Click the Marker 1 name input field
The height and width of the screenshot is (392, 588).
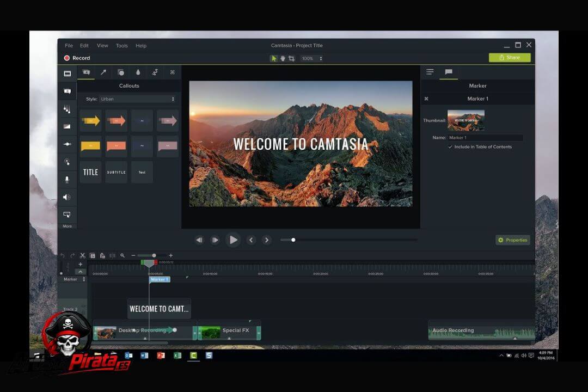coord(485,138)
